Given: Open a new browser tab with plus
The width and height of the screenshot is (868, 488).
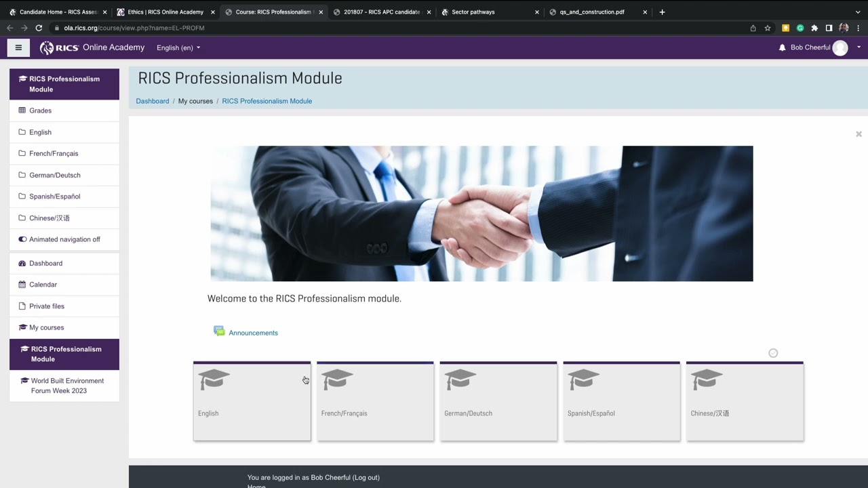Looking at the screenshot, I should point(662,12).
